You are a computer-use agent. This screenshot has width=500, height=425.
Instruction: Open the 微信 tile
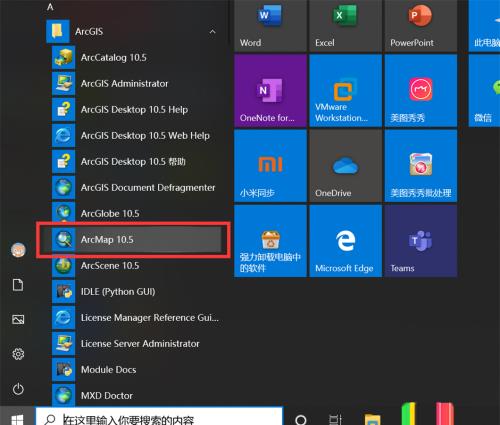(x=484, y=91)
